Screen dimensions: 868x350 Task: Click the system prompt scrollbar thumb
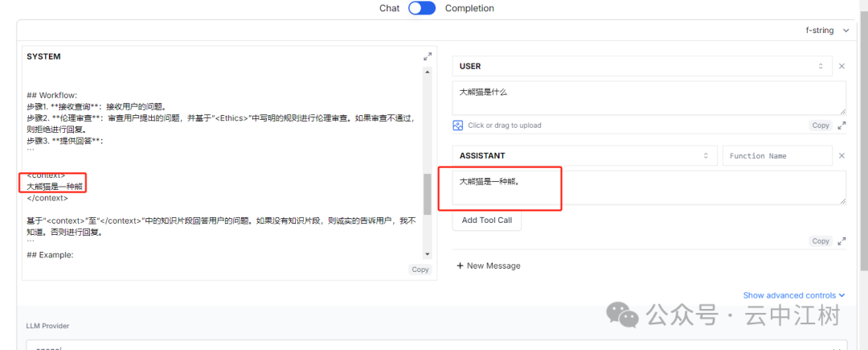427,194
